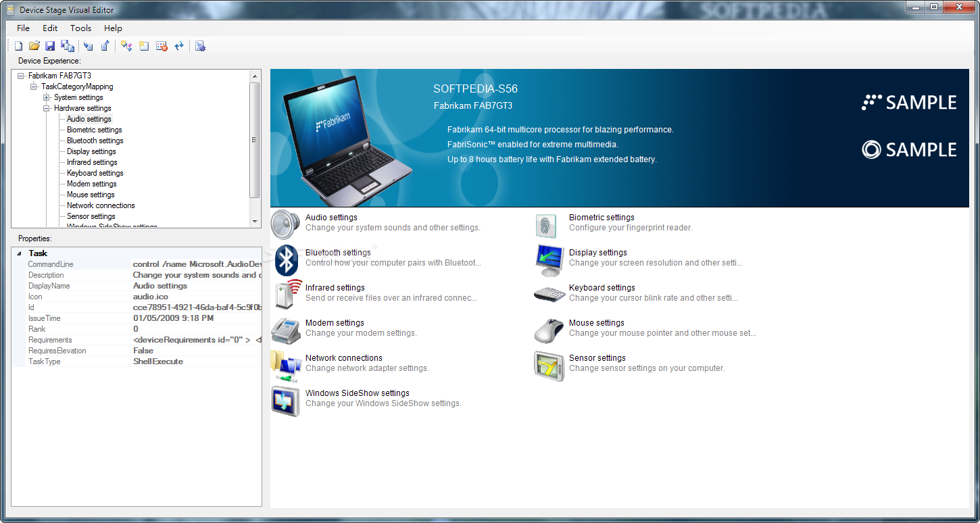Screen dimensions: 980x523
Task: Open the Keyboard settings task link
Action: coord(602,288)
